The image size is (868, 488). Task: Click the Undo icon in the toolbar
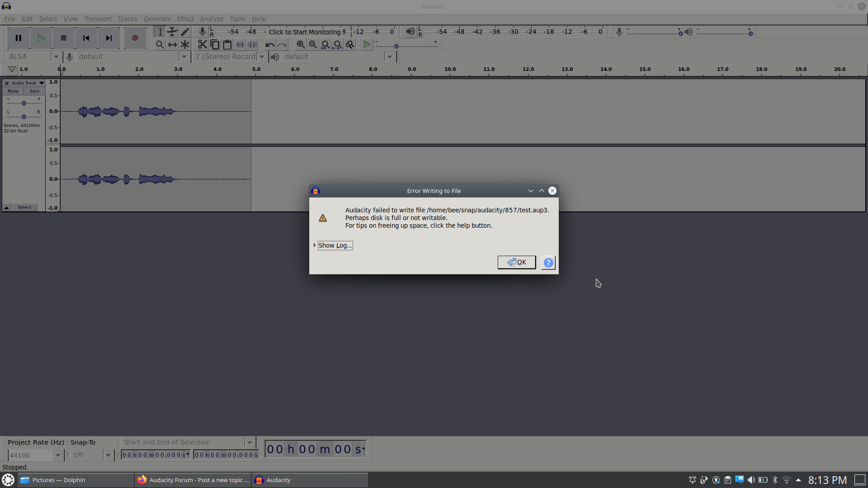click(x=269, y=44)
